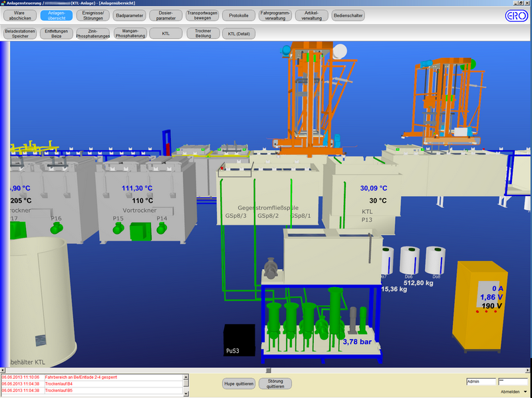Click the ERO logo in top right

tap(516, 16)
